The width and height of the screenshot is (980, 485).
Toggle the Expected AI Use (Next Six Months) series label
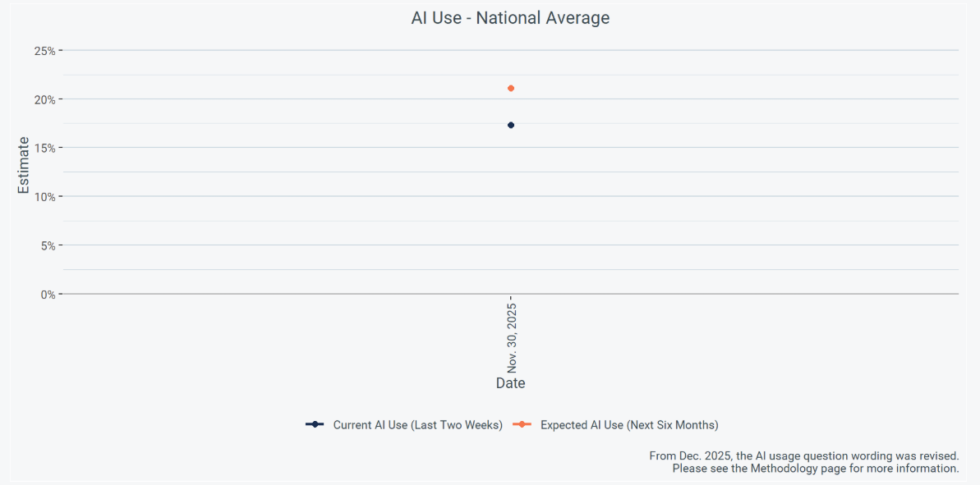click(629, 425)
